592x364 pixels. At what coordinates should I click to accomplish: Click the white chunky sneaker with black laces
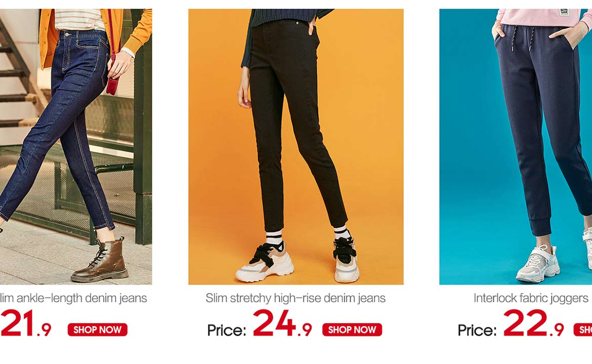pos(265,262)
